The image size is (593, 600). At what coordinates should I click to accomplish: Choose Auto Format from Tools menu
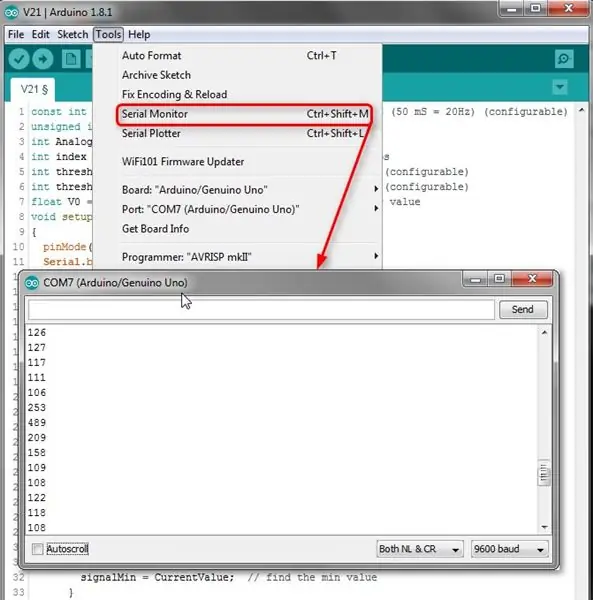(237, 55)
